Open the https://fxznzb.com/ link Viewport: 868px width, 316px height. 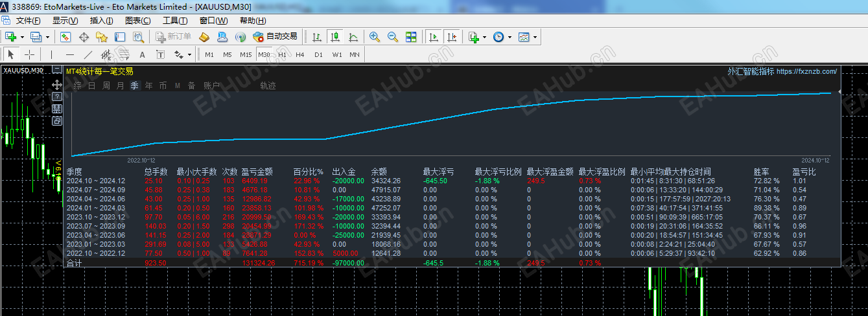806,72
